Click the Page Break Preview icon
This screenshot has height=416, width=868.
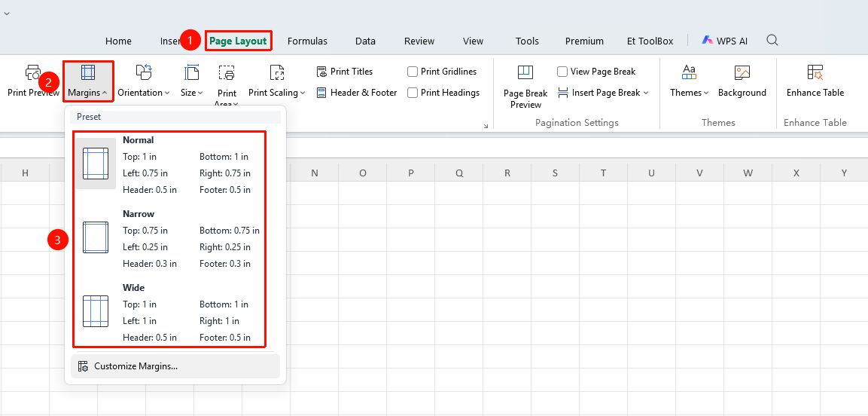point(525,72)
